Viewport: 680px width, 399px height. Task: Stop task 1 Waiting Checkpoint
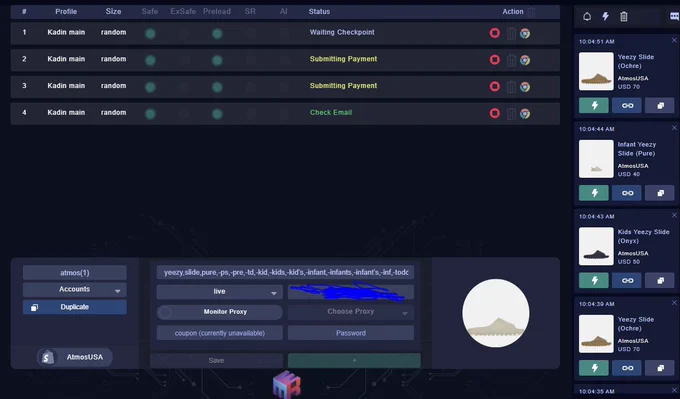(494, 33)
